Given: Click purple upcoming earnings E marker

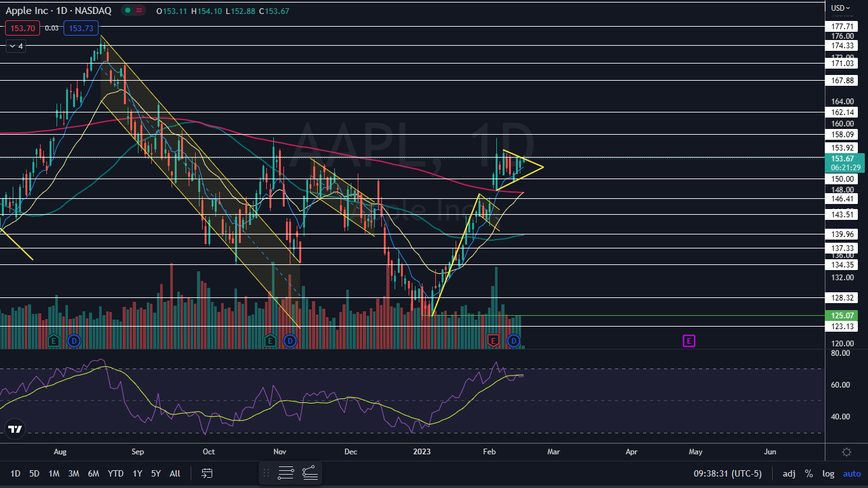Looking at the screenshot, I should [x=689, y=341].
